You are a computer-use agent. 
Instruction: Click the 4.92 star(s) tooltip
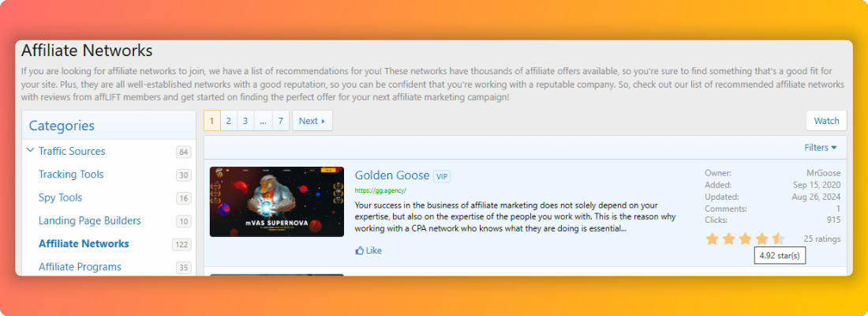[x=780, y=256]
